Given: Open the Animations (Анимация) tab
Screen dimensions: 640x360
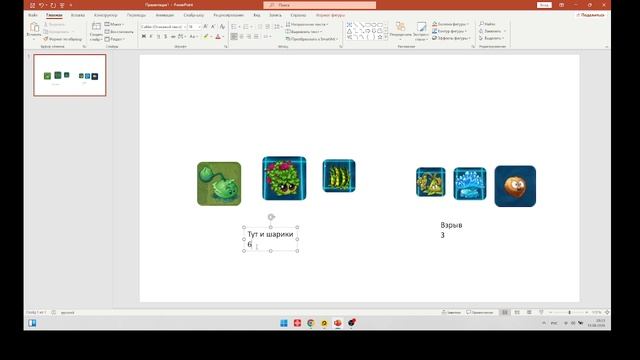Looking at the screenshot, I should (164, 15).
